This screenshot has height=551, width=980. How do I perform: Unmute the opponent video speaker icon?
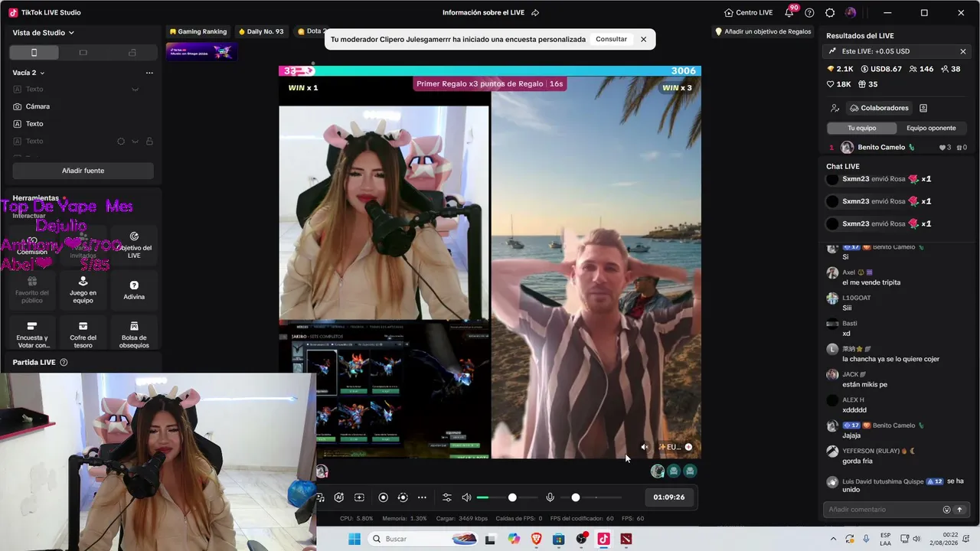pyautogui.click(x=645, y=447)
